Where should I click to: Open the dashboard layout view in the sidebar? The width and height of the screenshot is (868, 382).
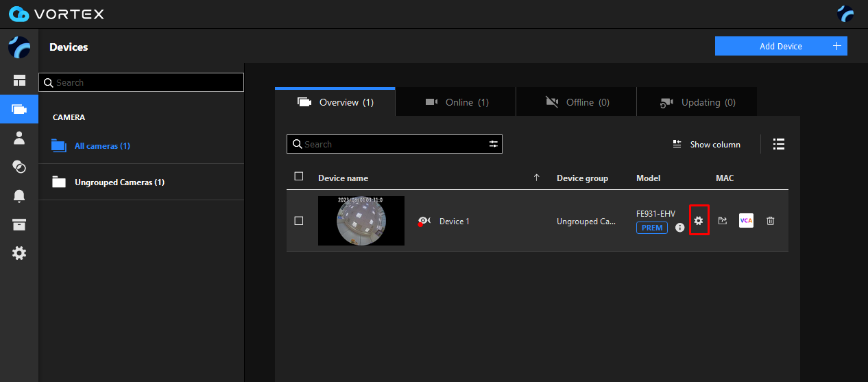tap(19, 81)
